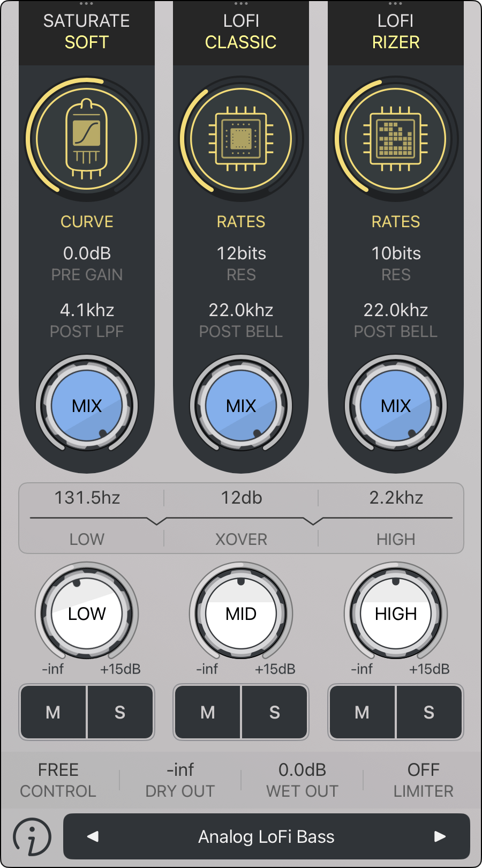482x868 pixels.
Task: Select RATES under the LoFi Classic module
Action: [x=241, y=222]
